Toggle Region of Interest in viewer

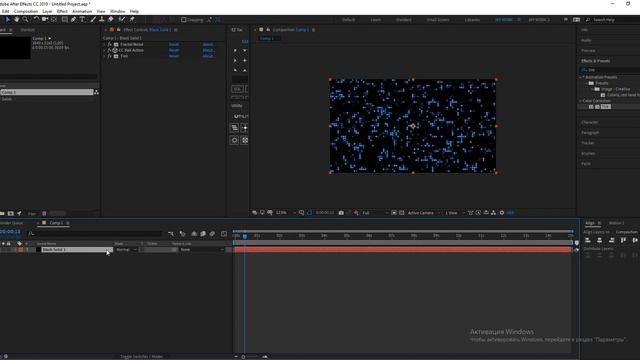(394, 213)
